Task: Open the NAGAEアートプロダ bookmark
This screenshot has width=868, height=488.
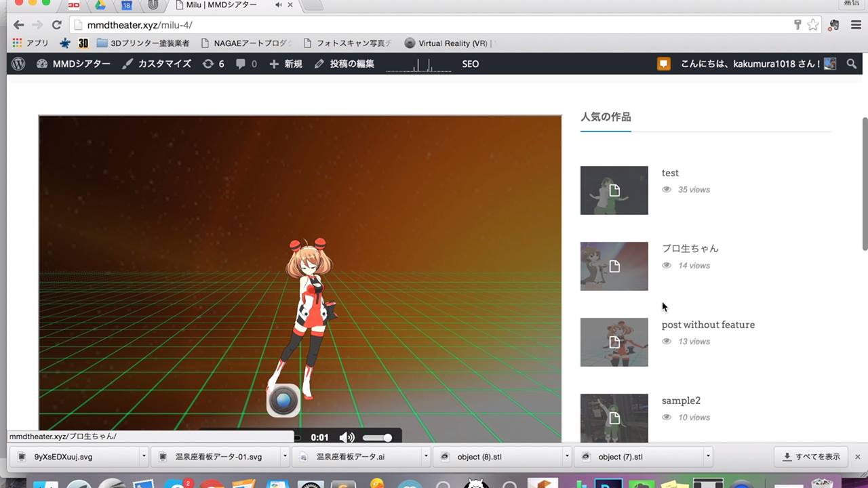Action: tap(246, 43)
